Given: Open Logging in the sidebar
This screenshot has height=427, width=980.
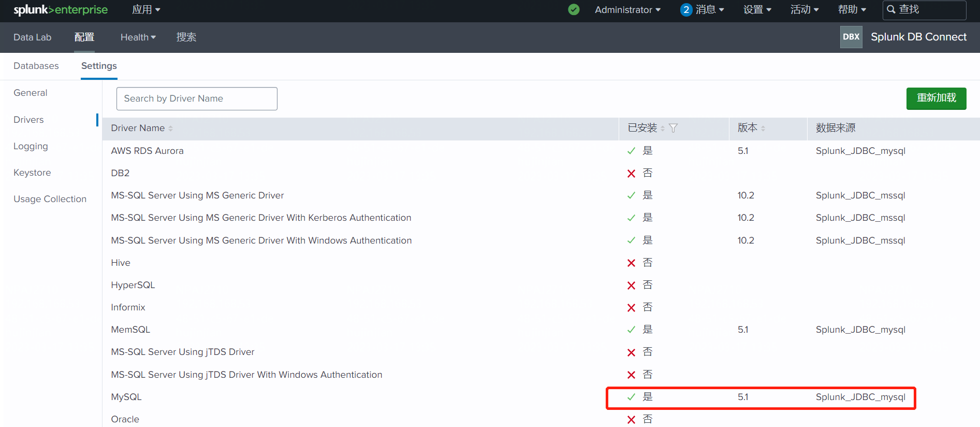Looking at the screenshot, I should click(x=31, y=146).
